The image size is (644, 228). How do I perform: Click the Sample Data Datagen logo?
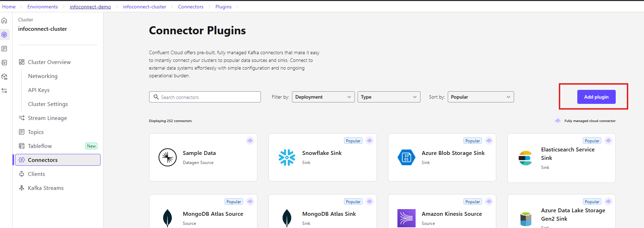coord(168,157)
